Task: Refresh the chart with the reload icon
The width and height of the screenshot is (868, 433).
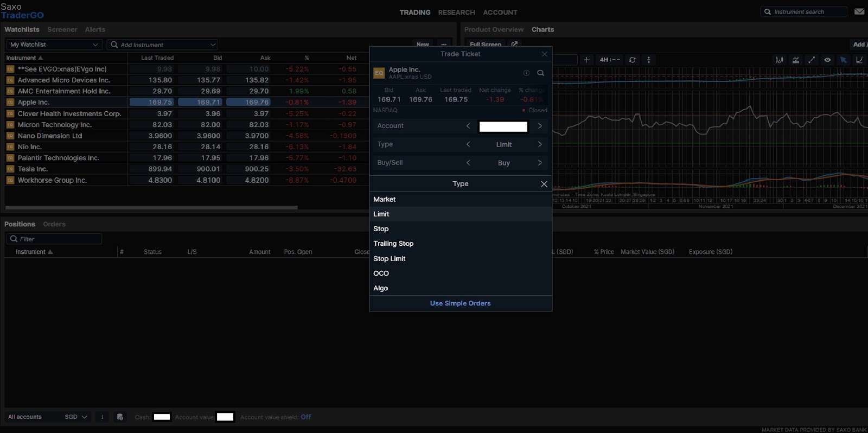Action: pos(633,60)
